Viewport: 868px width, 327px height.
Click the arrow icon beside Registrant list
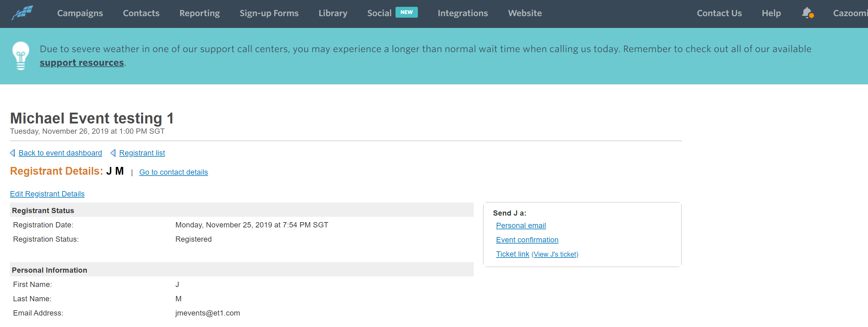click(113, 153)
